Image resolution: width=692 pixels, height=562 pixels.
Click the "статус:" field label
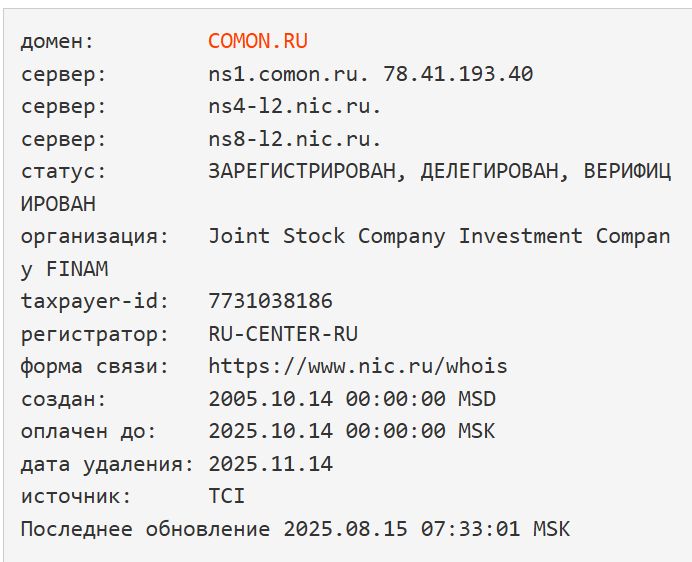pos(63,171)
